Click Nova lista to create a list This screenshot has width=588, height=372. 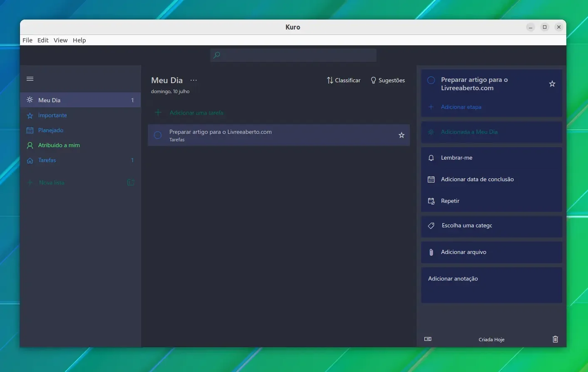coord(52,182)
